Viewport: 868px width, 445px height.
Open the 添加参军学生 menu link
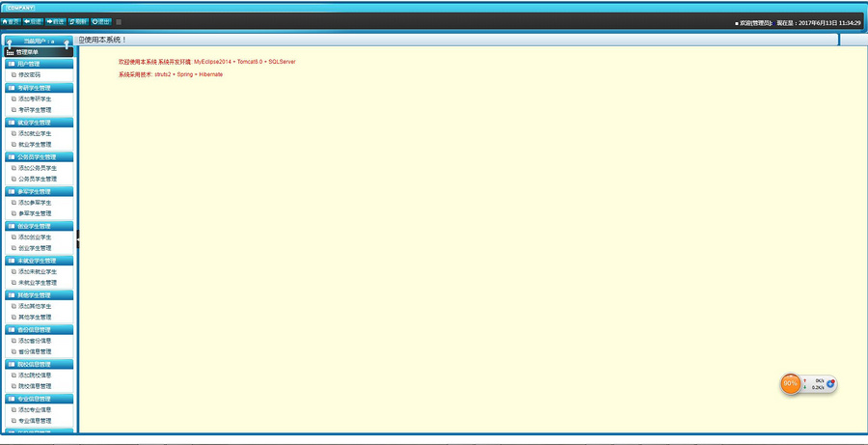click(35, 203)
